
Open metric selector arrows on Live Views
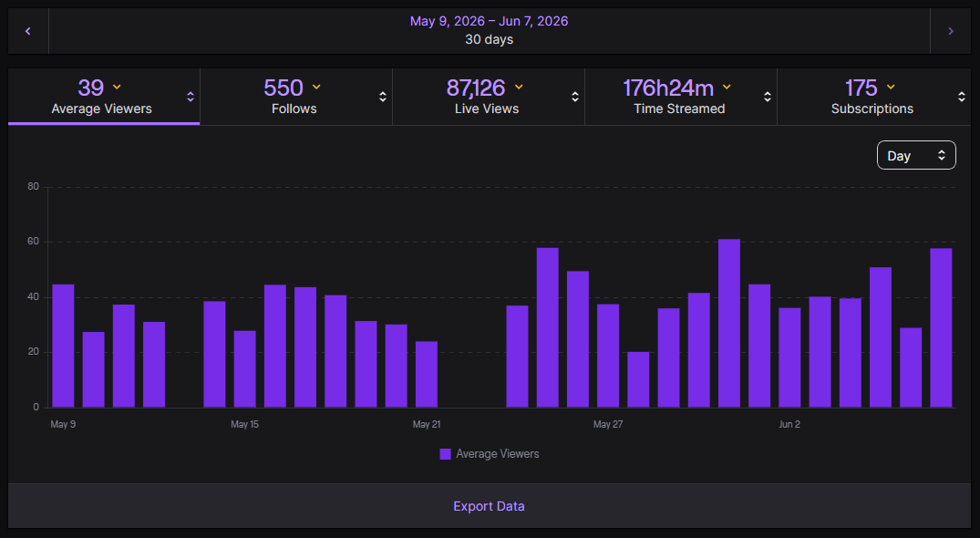coord(575,97)
